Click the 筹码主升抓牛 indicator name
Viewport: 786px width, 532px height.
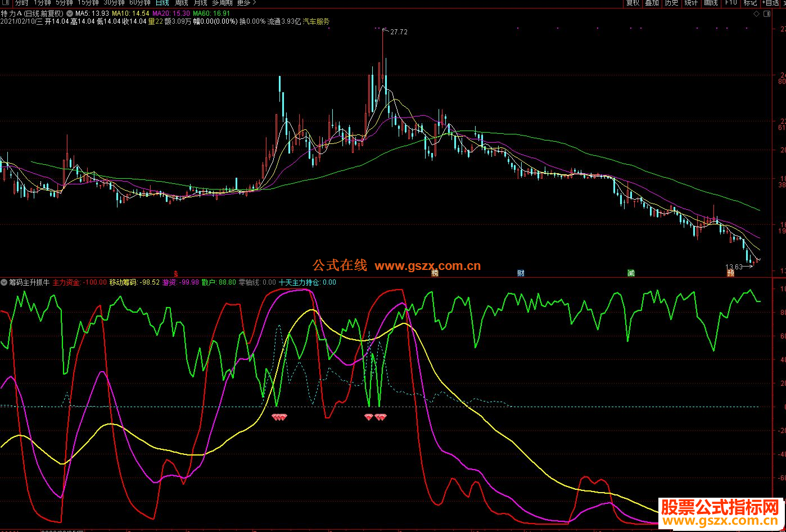(29, 282)
